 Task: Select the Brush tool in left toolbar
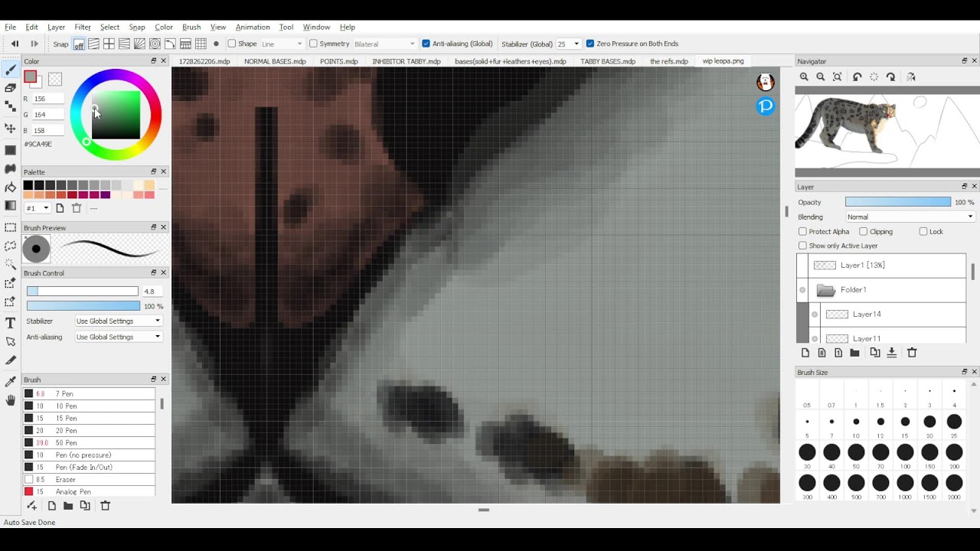click(x=10, y=70)
